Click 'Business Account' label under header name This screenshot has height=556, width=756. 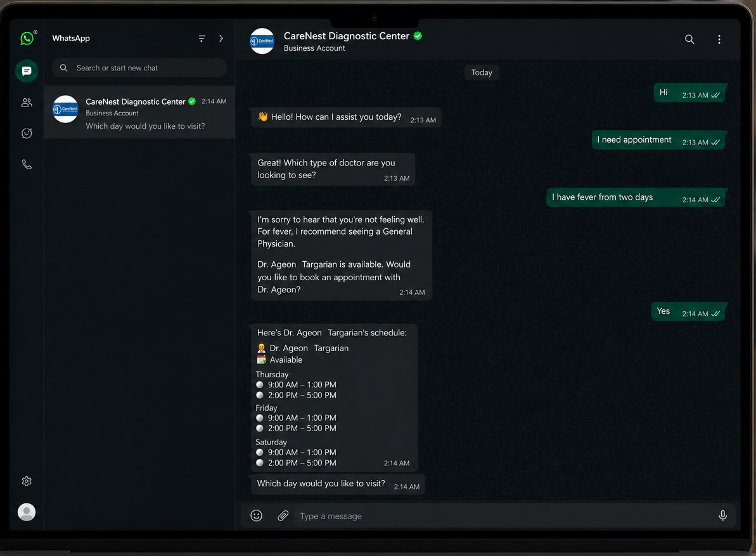[314, 48]
